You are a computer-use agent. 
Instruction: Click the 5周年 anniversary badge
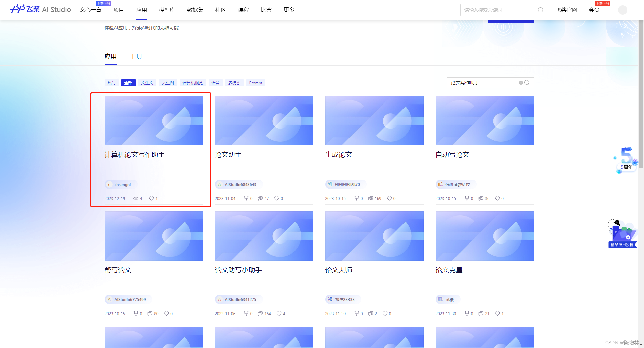click(x=625, y=160)
